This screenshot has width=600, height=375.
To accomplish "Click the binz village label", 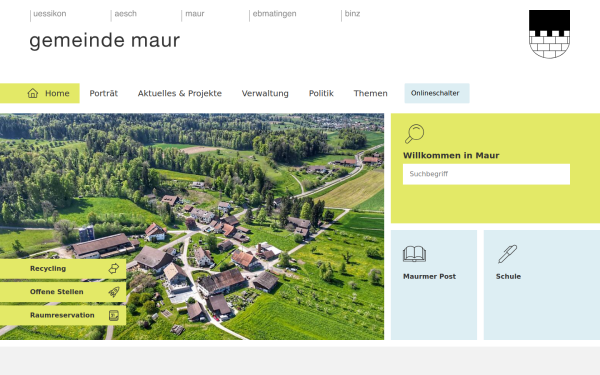I will [352, 14].
